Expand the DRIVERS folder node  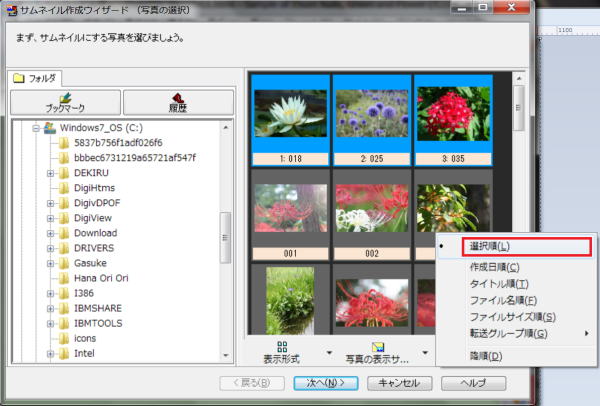point(50,248)
